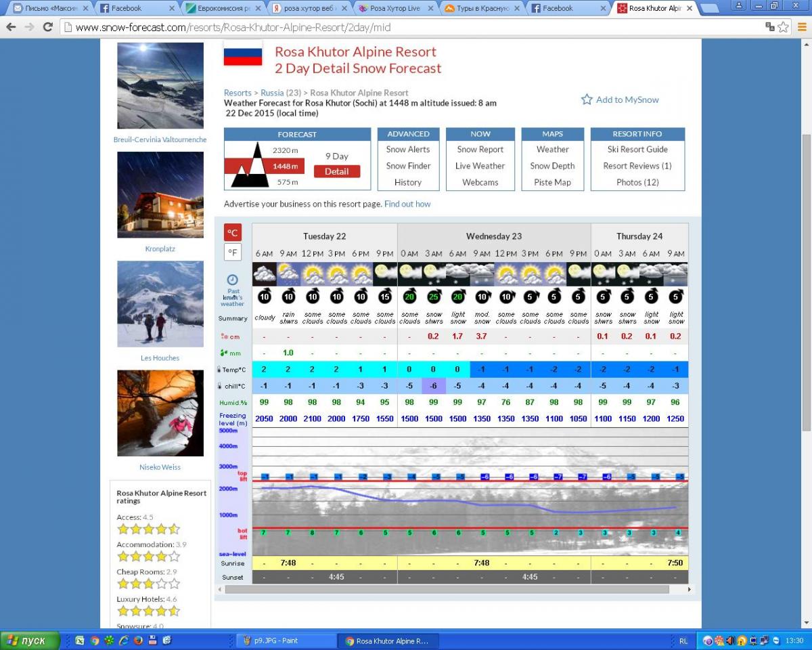Open the Live Weather link

[480, 166]
